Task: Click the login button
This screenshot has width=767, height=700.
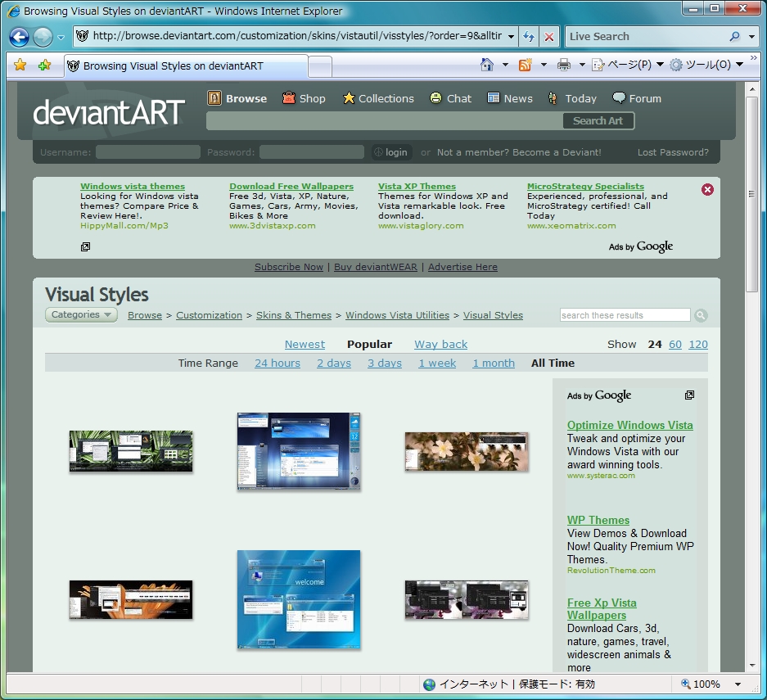Action: pos(390,152)
